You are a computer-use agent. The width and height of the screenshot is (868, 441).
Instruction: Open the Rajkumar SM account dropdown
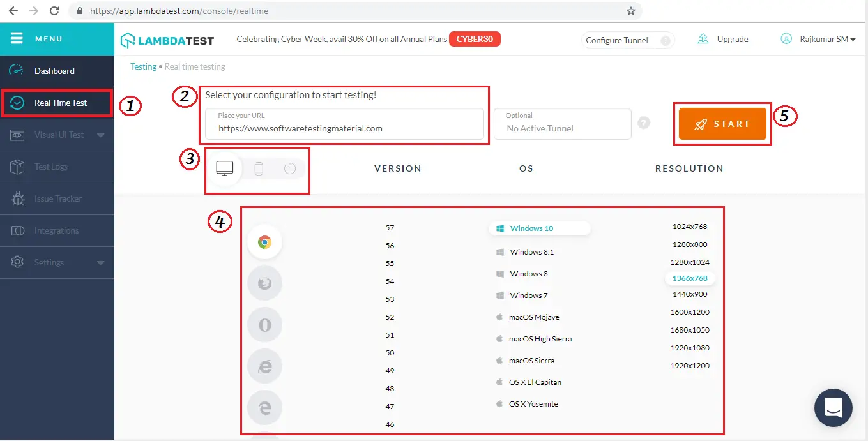tap(827, 39)
